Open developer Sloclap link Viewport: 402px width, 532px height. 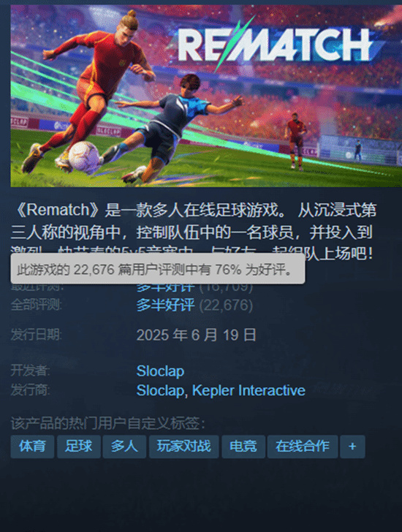tap(160, 370)
